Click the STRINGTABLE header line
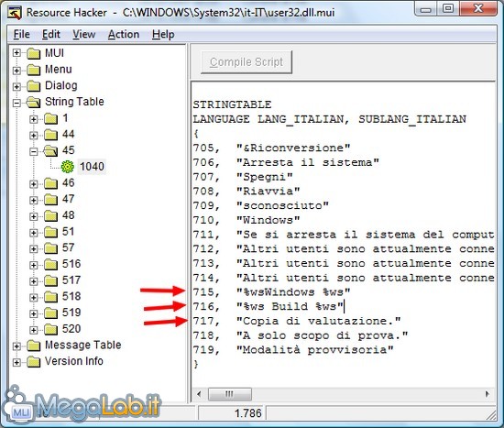The width and height of the screenshot is (504, 428). 232,104
